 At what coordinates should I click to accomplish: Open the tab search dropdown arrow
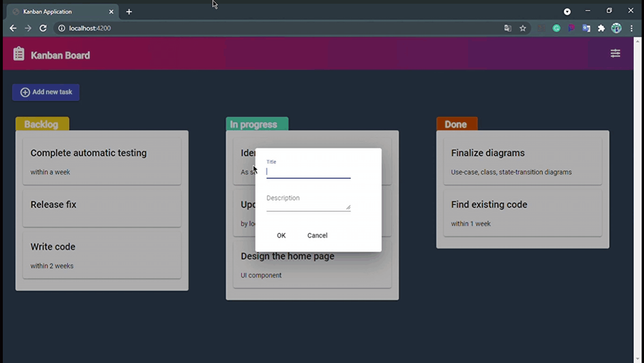(567, 12)
